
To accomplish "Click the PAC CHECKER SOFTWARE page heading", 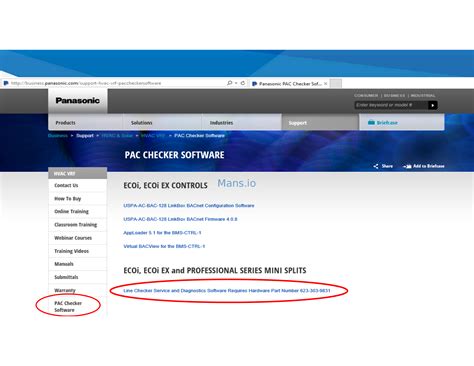I will [174, 155].
